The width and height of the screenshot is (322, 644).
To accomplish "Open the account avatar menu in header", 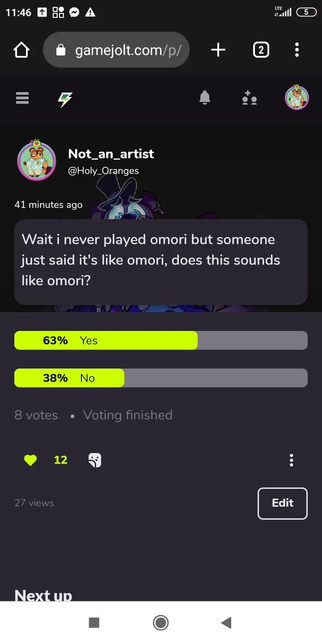I will [x=297, y=97].
